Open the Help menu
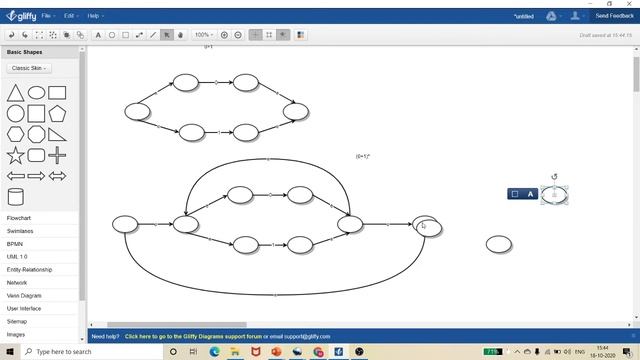 96,16
